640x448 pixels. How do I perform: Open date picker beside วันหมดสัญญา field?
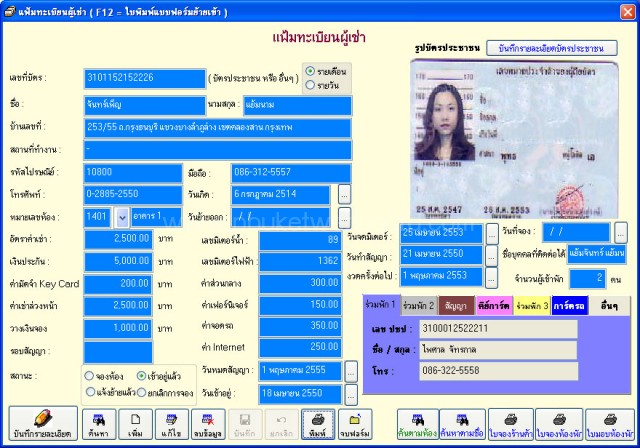click(351, 371)
